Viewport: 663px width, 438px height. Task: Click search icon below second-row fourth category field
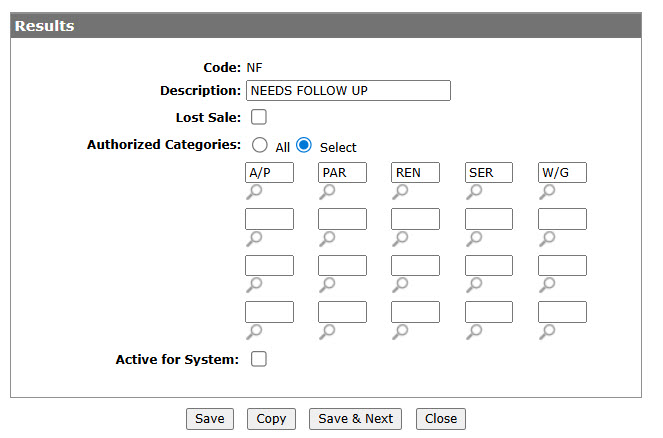tap(474, 239)
